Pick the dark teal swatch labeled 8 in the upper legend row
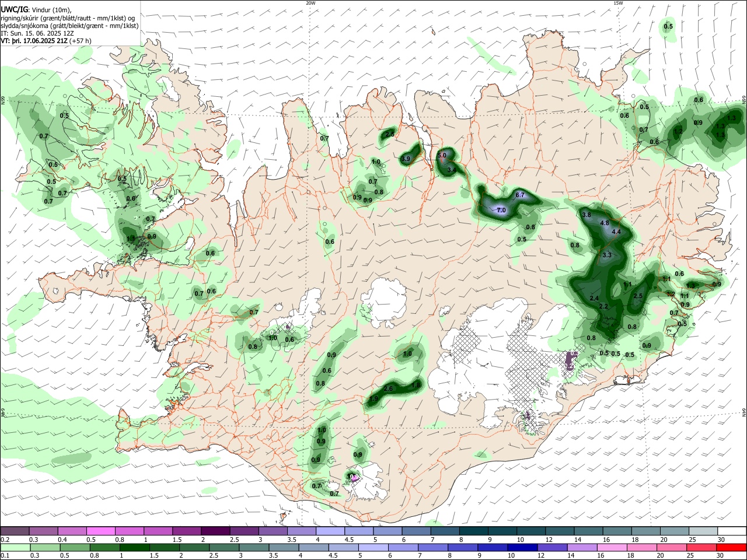Image resolution: width=747 pixels, height=560 pixels. point(473,531)
